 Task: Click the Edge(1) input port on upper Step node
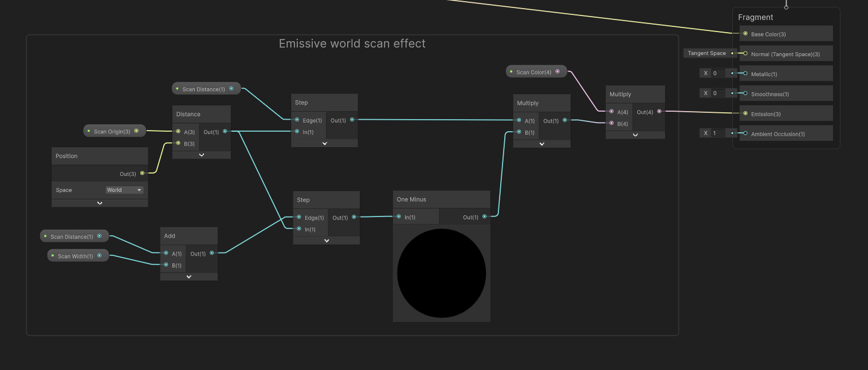click(x=299, y=120)
